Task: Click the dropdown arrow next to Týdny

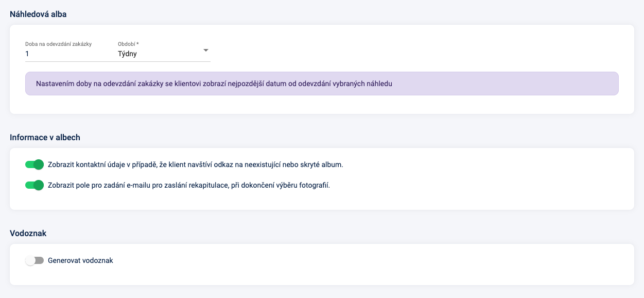Action: click(205, 51)
